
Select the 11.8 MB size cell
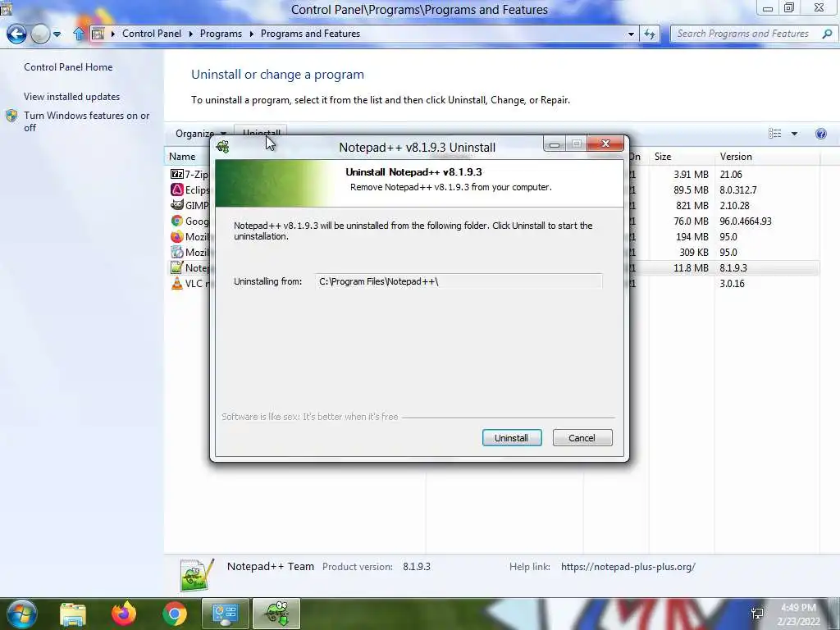[691, 267]
